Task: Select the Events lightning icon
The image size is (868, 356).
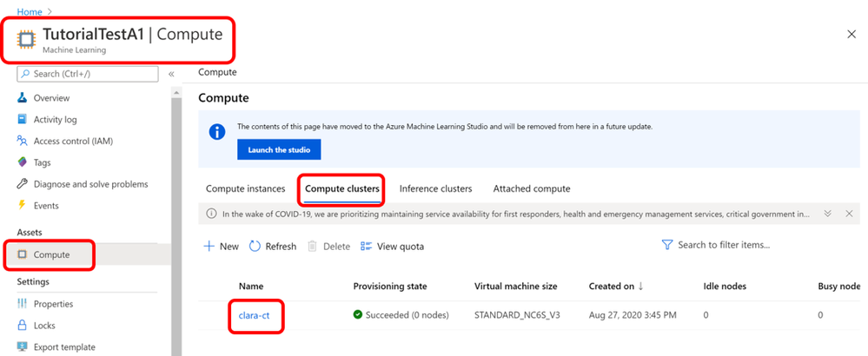Action: (x=22, y=206)
